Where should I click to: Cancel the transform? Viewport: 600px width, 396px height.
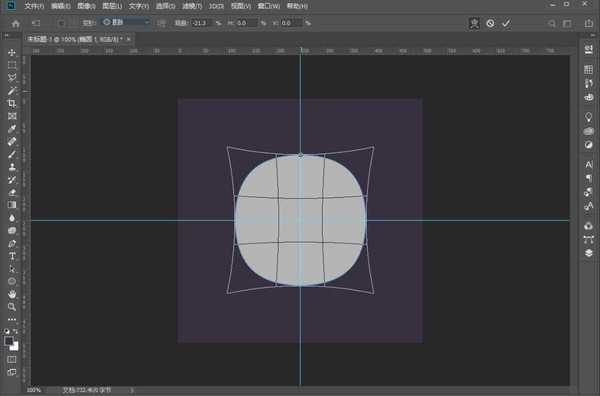tap(490, 23)
